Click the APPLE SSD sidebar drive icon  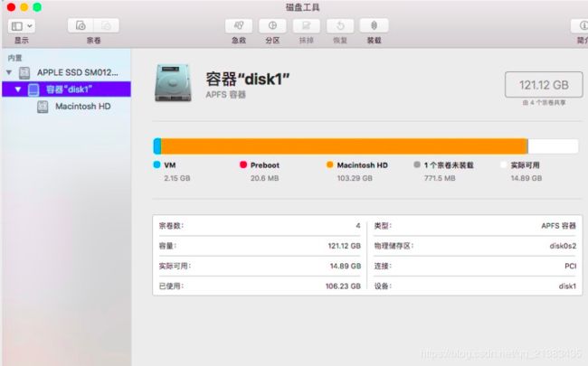(24, 72)
